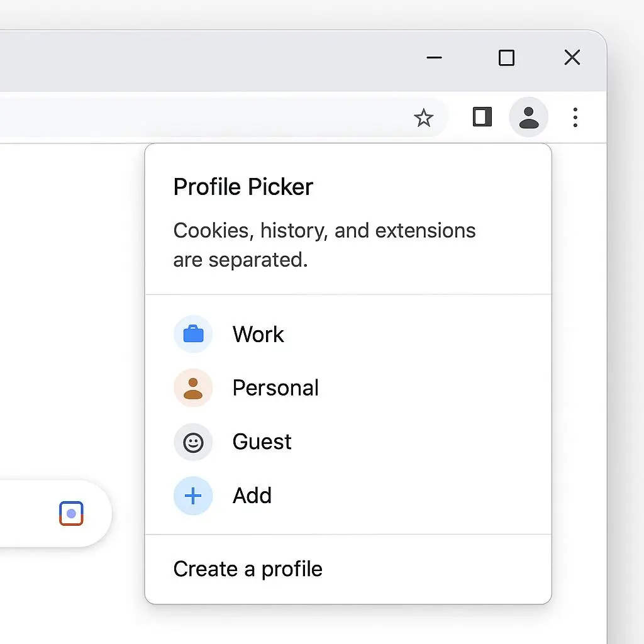Open the side panel from the toolbar
This screenshot has height=644, width=644.
[x=482, y=117]
